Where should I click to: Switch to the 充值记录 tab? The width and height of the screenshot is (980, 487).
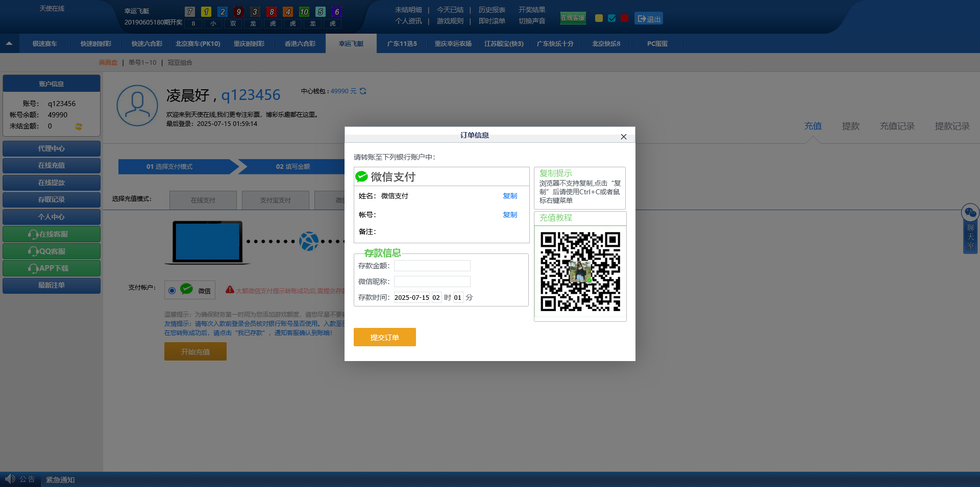pos(897,126)
